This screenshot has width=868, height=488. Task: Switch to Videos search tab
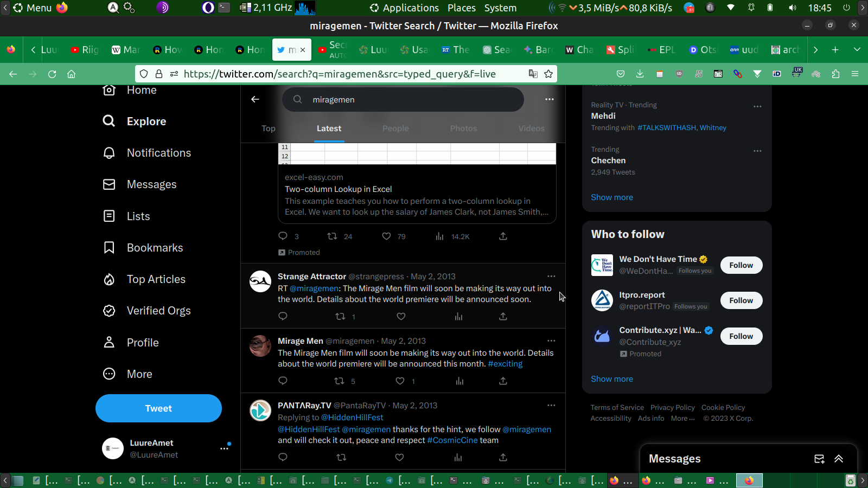click(531, 129)
